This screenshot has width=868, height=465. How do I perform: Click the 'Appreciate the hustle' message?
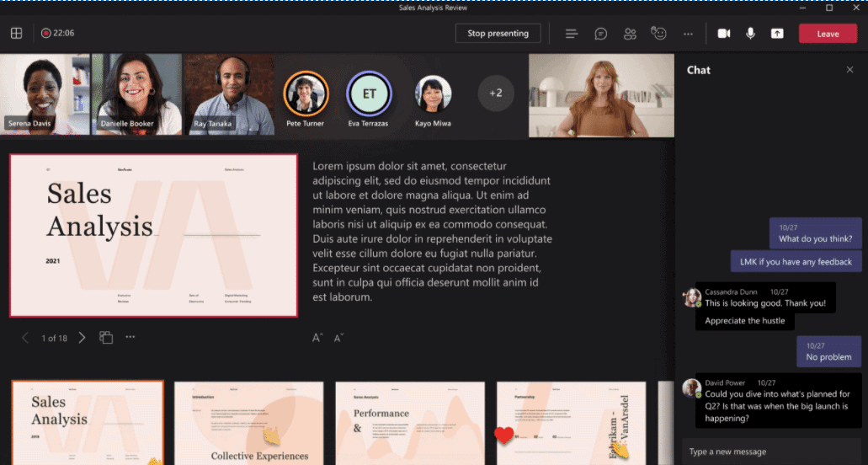tap(744, 321)
